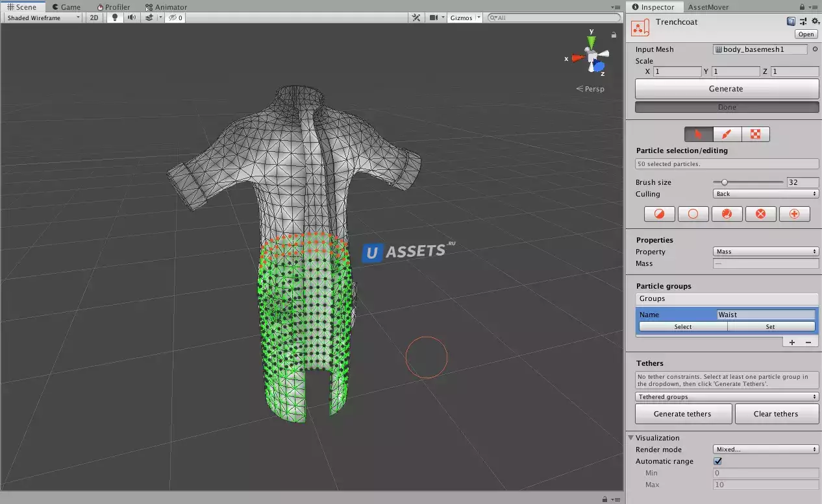
Task: Expand the Tethered groups dropdown
Action: (x=727, y=396)
